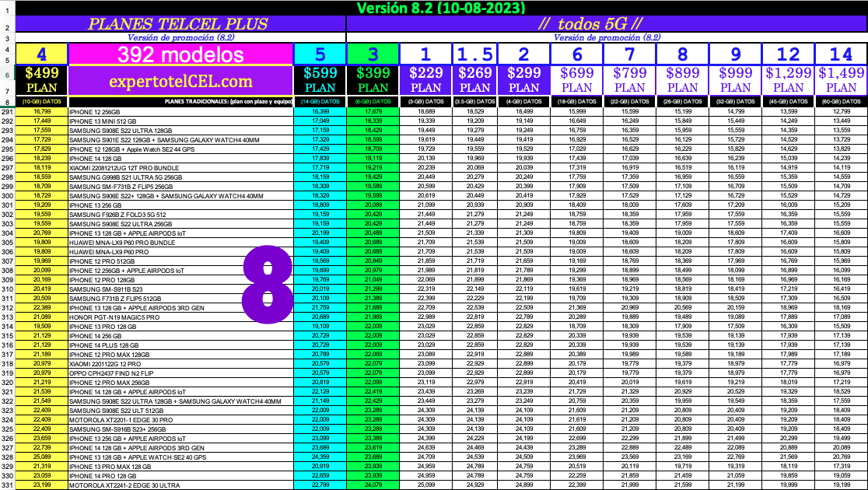Select yellow 25,089 in the row numbered 328
Viewport: 868px width, 490px height.
pos(41,457)
